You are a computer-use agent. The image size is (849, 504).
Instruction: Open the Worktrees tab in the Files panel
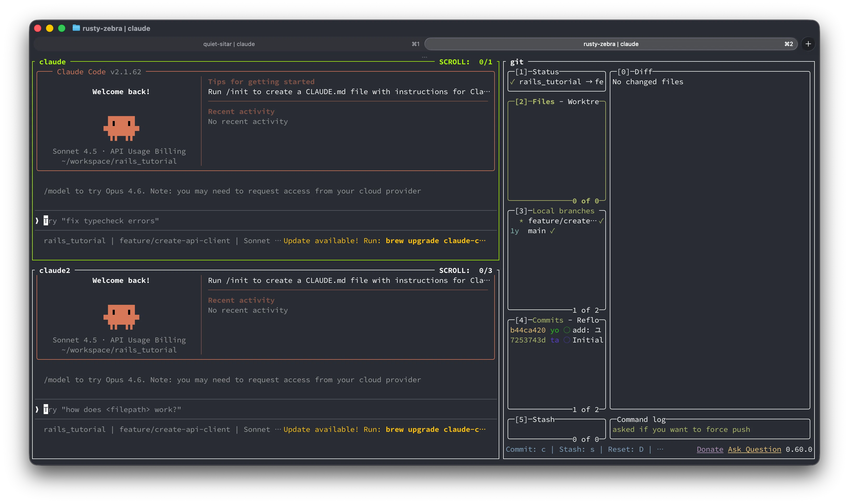pos(583,101)
